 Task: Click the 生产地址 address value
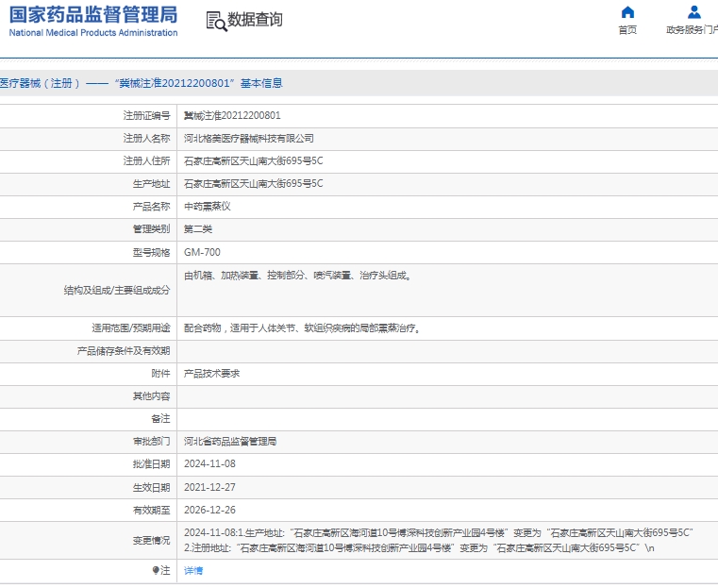coord(253,184)
